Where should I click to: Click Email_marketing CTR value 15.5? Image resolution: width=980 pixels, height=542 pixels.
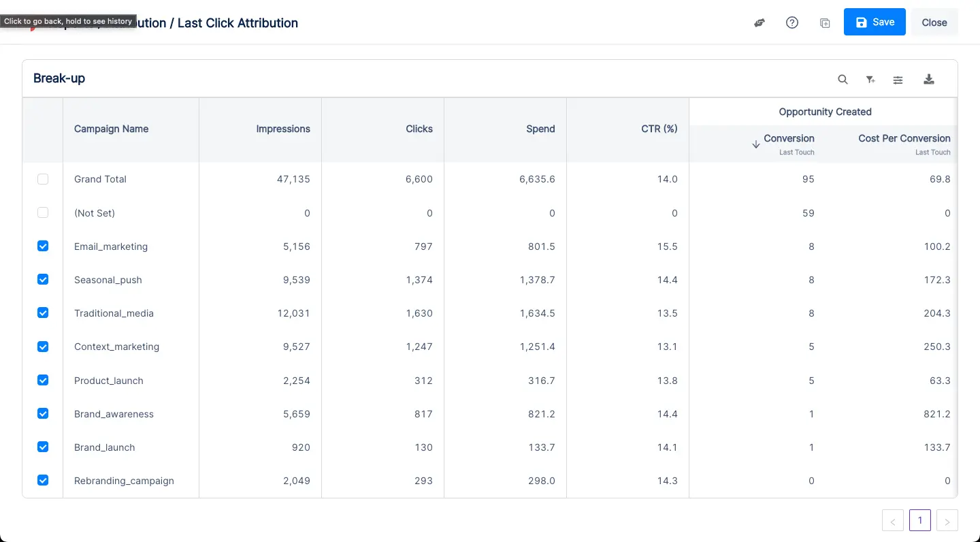coord(668,246)
